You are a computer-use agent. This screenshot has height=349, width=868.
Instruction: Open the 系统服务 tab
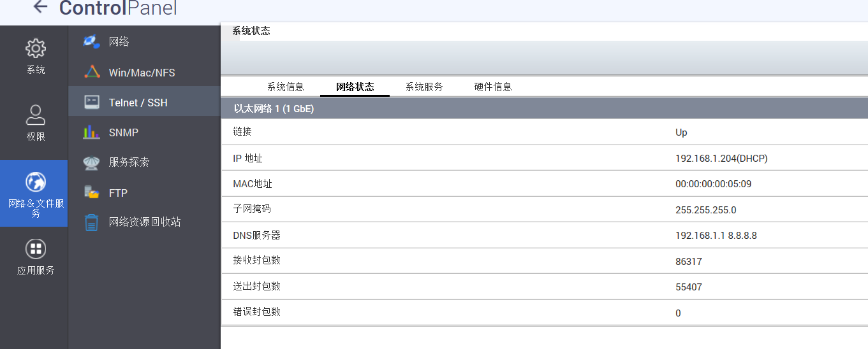tap(424, 87)
